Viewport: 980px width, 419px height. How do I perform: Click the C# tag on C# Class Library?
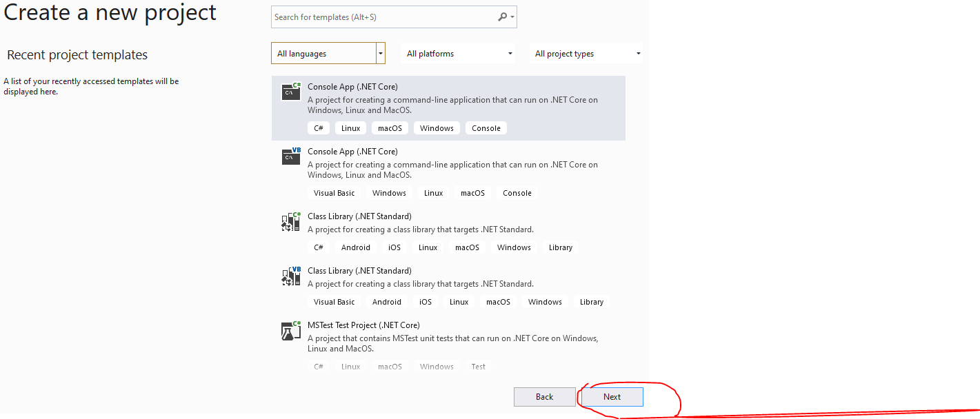click(319, 247)
